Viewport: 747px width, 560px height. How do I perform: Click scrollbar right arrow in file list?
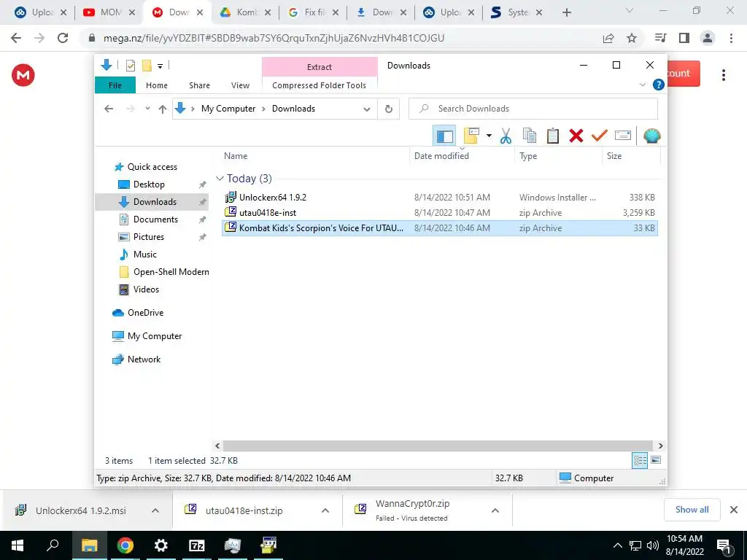click(x=660, y=446)
